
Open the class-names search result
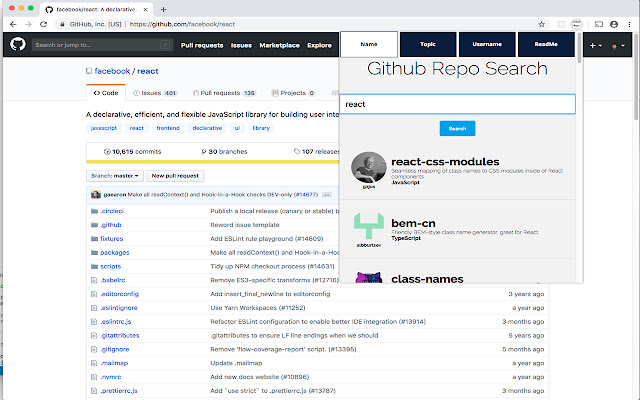[427, 279]
